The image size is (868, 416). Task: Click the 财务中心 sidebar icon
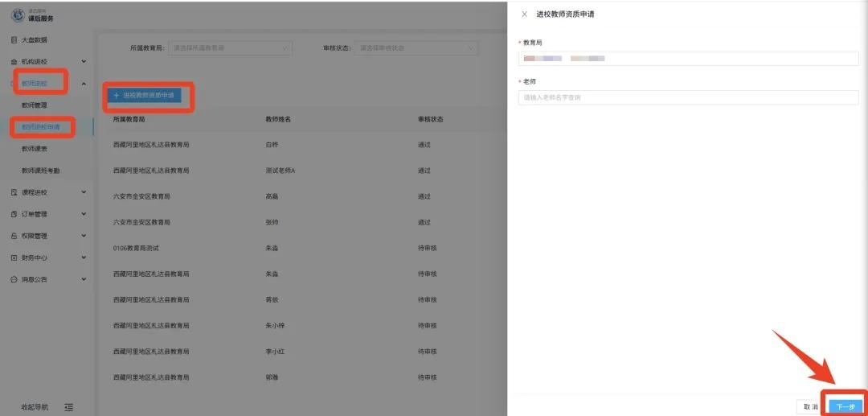[x=14, y=257]
